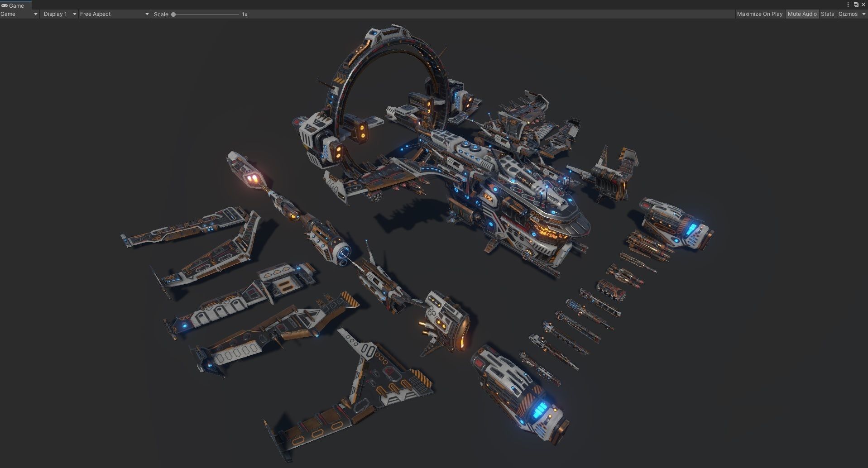Click the Scale slider handle
This screenshot has width=868, height=468.
tap(173, 14)
